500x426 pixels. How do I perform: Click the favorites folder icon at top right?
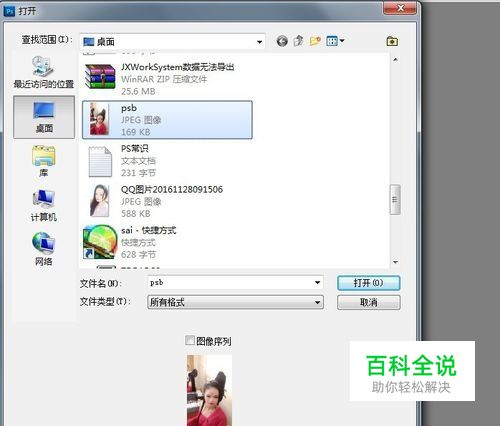392,41
